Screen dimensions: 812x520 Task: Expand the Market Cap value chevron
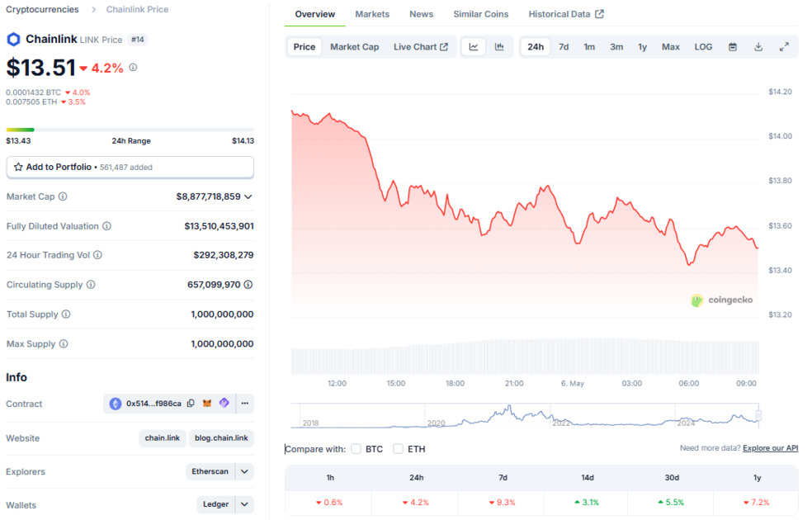[248, 196]
